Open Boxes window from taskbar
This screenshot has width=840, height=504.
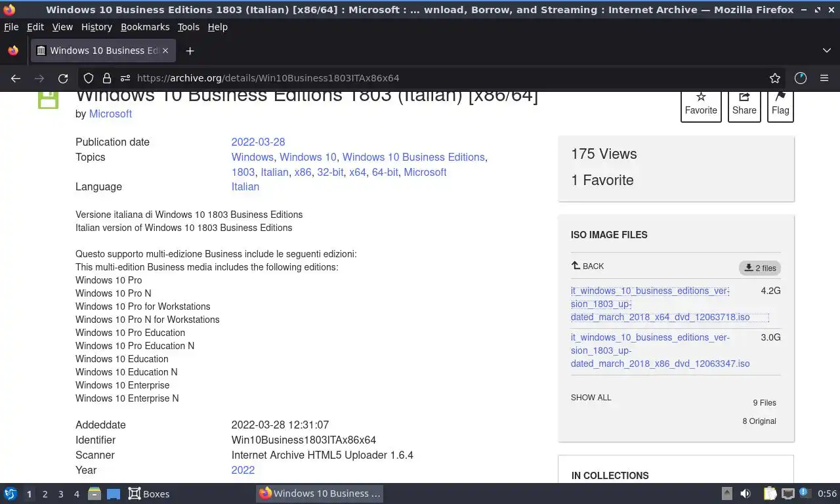point(149,493)
